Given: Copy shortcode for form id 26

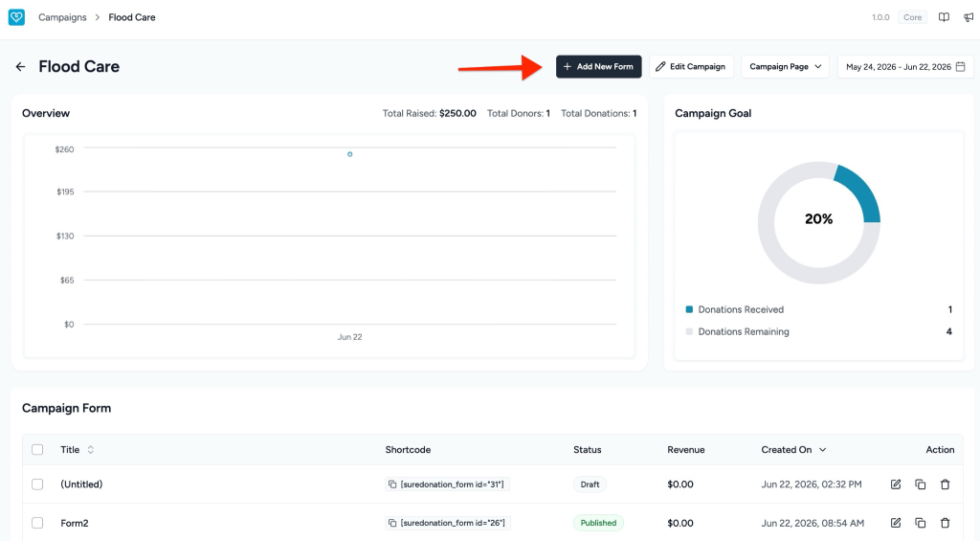Looking at the screenshot, I should click(391, 523).
